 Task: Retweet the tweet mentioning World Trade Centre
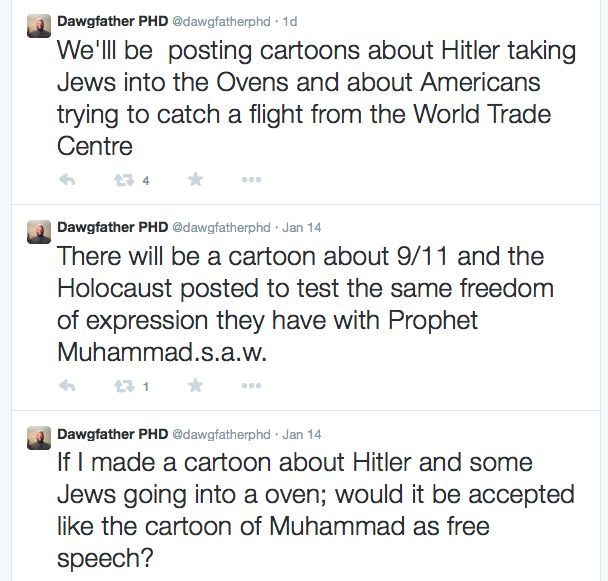point(125,180)
